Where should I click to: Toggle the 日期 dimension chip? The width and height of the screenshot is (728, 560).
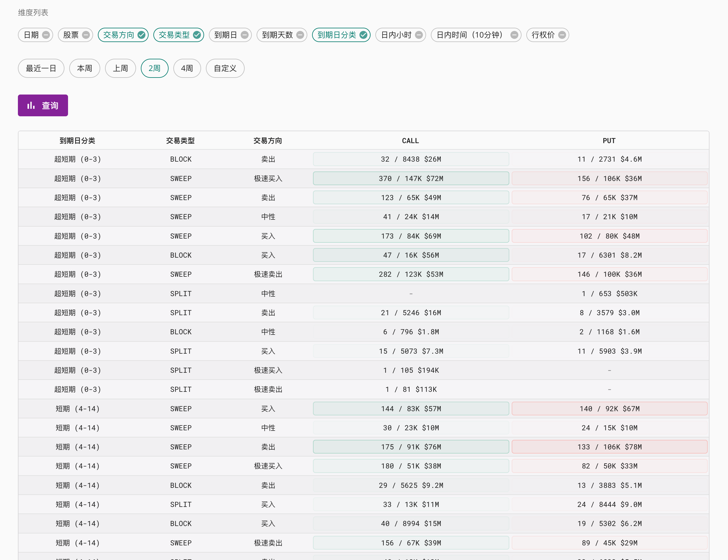point(35,35)
